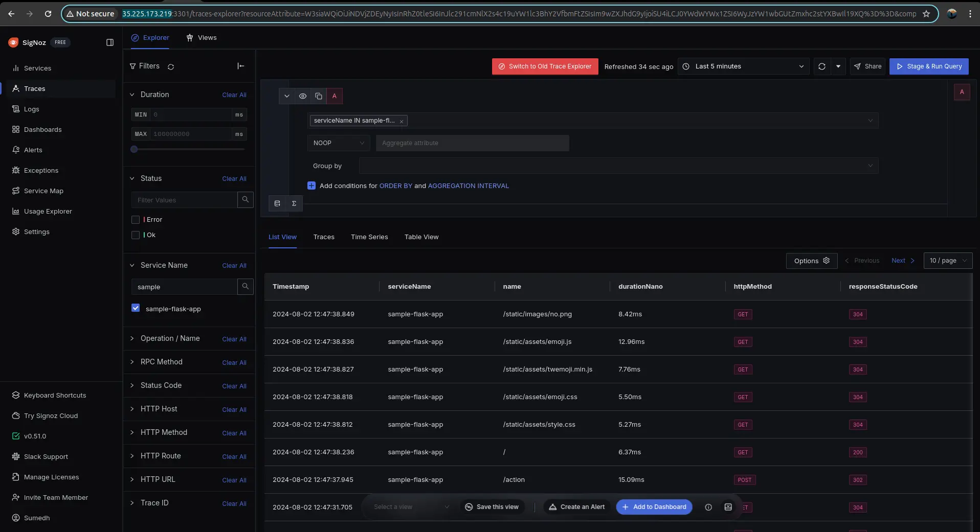The height and width of the screenshot is (532, 980).
Task: Click the search icon in Service Name filter
Action: click(246, 287)
